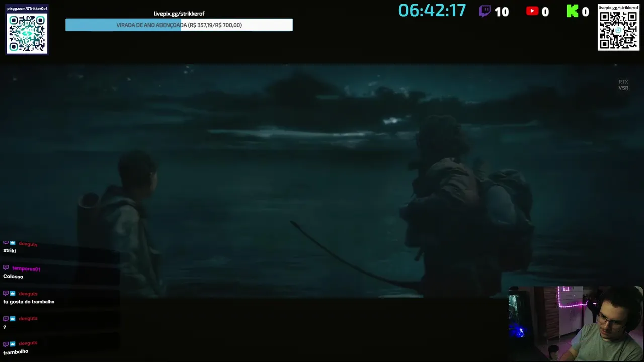
Task: Click the chat message 'striki'
Action: click(x=10, y=251)
